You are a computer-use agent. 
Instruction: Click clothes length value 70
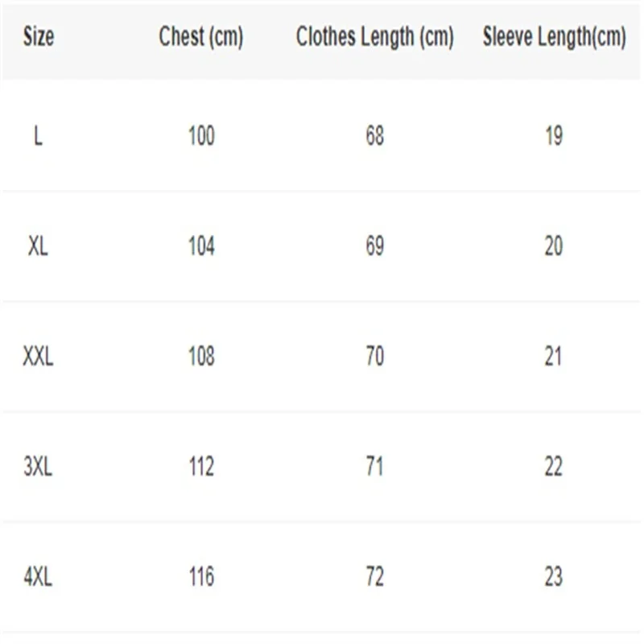coord(374,356)
